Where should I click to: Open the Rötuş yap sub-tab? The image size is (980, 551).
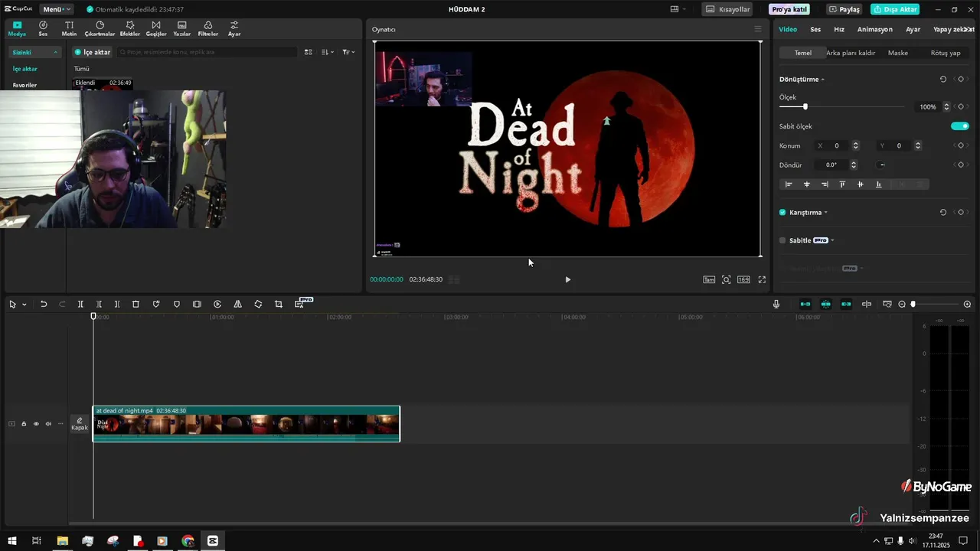946,53
